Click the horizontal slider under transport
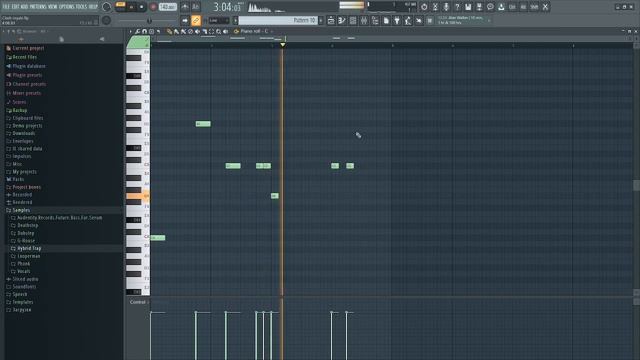The image size is (640, 360). [148, 20]
